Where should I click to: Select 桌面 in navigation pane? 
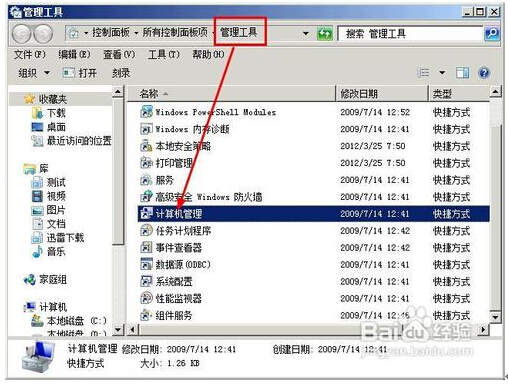pyautogui.click(x=49, y=127)
